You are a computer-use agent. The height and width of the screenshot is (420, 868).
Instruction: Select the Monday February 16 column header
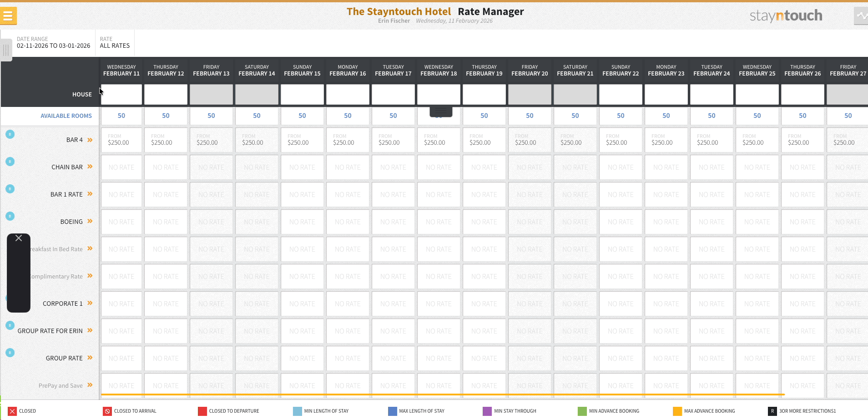point(348,70)
